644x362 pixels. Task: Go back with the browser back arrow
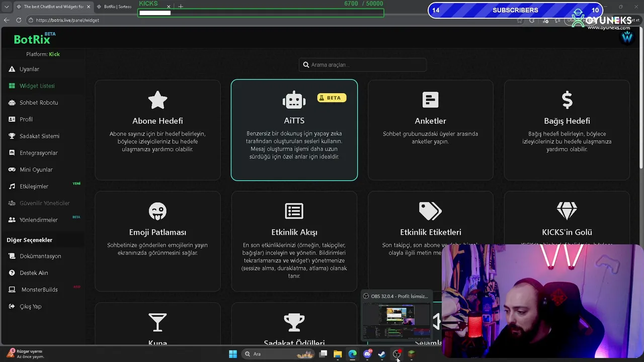click(x=7, y=20)
